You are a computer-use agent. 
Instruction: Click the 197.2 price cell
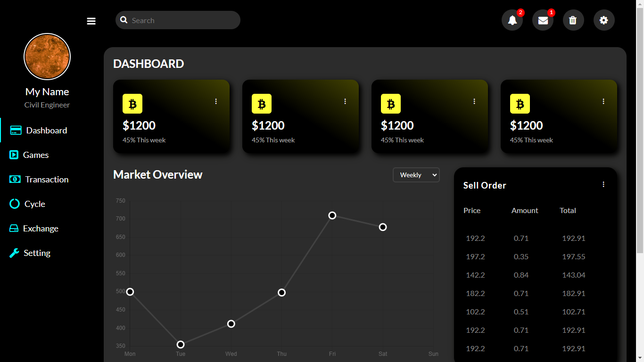click(475, 257)
